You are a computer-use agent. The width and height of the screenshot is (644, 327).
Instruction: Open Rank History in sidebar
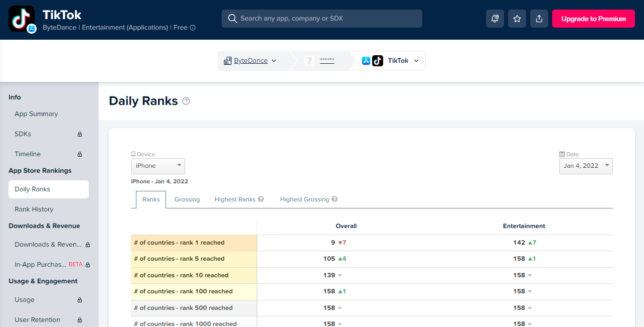coord(34,209)
